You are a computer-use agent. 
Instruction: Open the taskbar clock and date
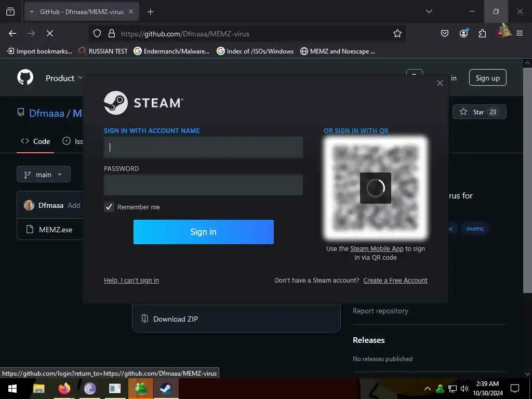click(x=487, y=389)
